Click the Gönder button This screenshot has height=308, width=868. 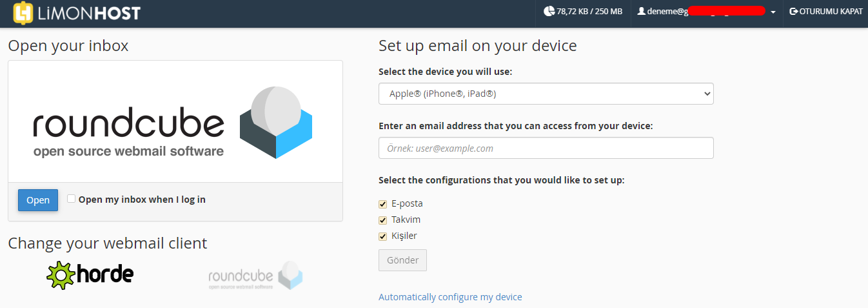[402, 260]
